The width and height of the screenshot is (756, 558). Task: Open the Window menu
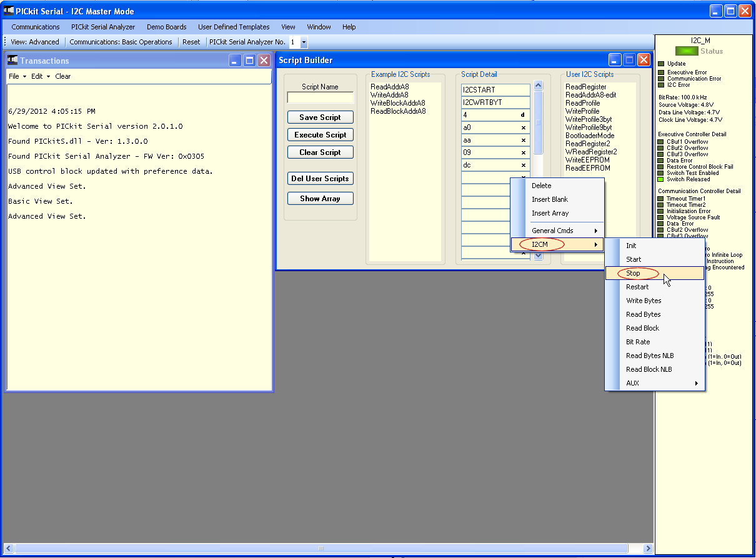[x=319, y=27]
